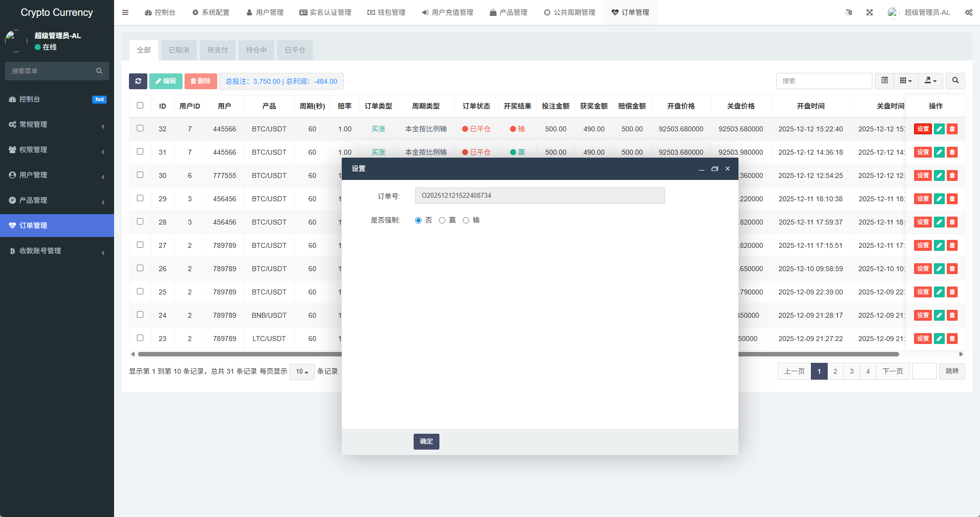Click the green edit pencil icon for order 32
This screenshot has width=980, height=517.
[939, 129]
